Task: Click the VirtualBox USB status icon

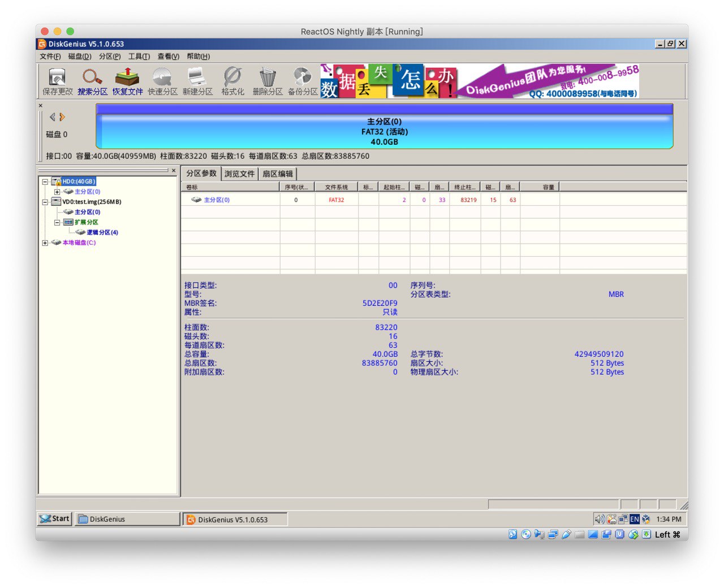Action: tap(566, 534)
